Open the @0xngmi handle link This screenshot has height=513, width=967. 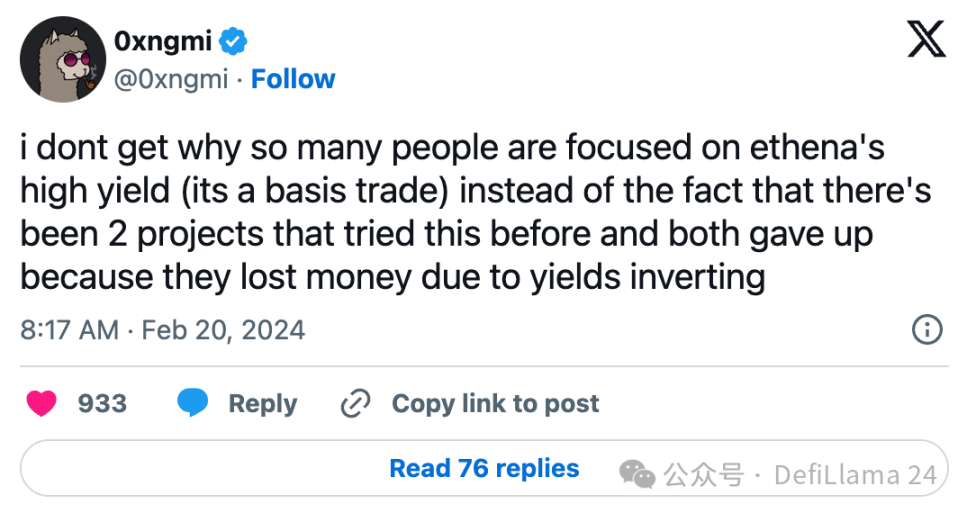tap(172, 79)
